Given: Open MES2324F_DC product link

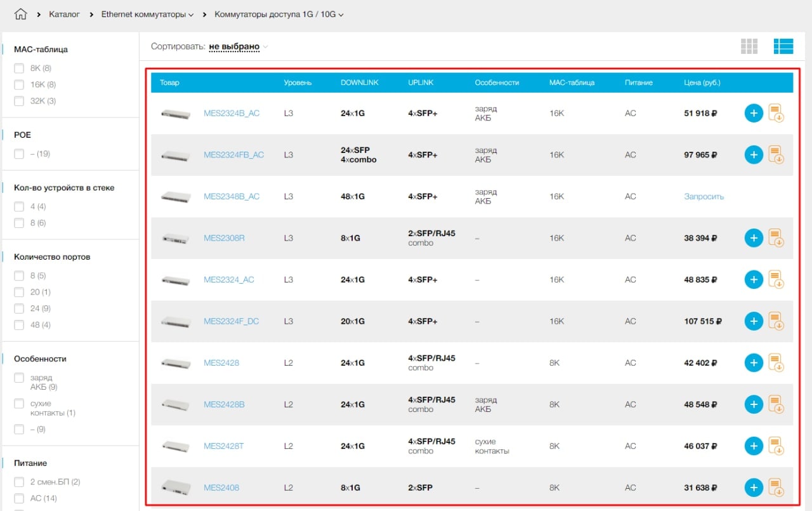Looking at the screenshot, I should coord(232,321).
